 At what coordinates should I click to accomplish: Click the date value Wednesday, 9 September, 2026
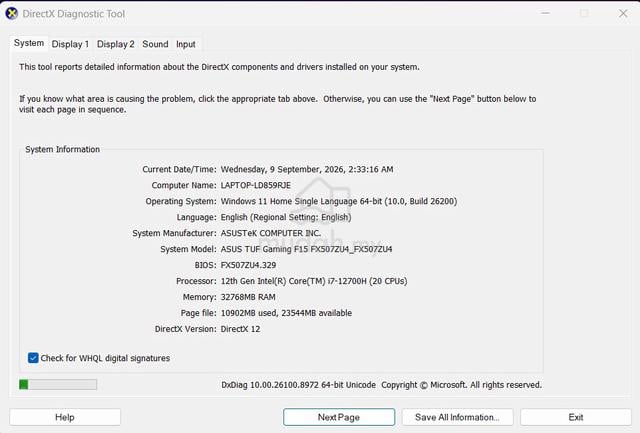[x=307, y=169]
